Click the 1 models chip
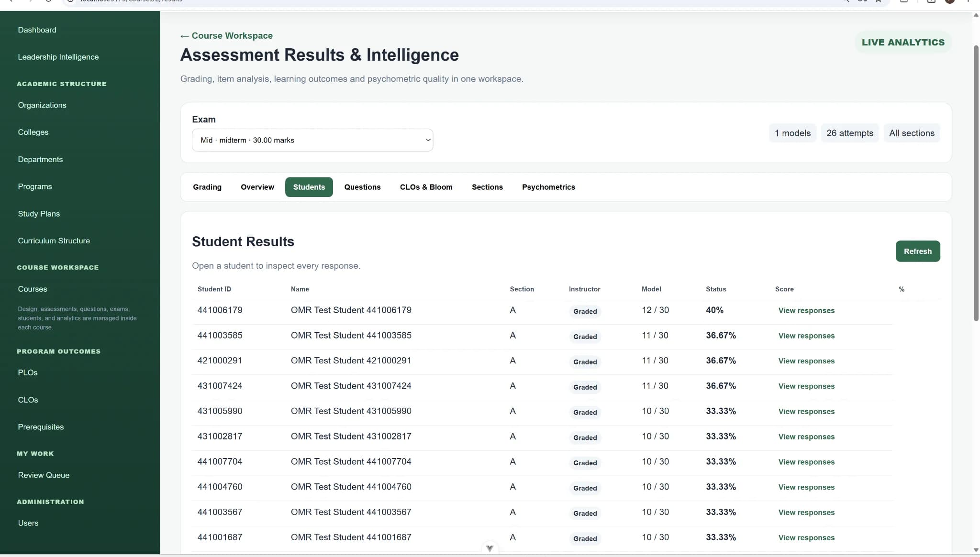The width and height of the screenshot is (980, 557). [792, 133]
